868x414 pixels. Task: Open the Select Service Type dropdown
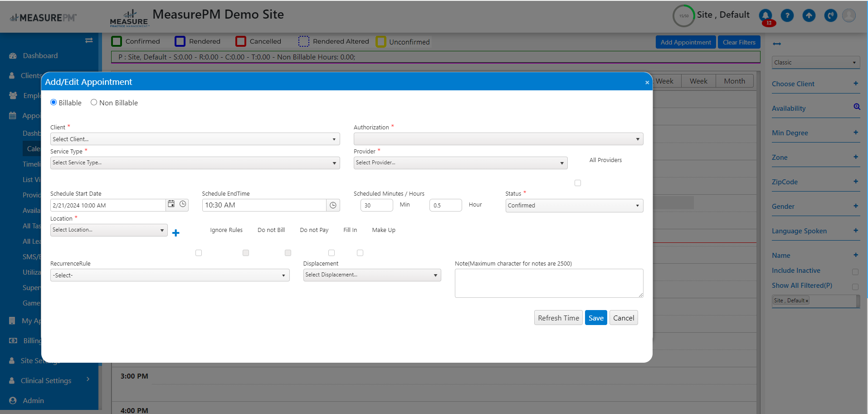coord(195,163)
